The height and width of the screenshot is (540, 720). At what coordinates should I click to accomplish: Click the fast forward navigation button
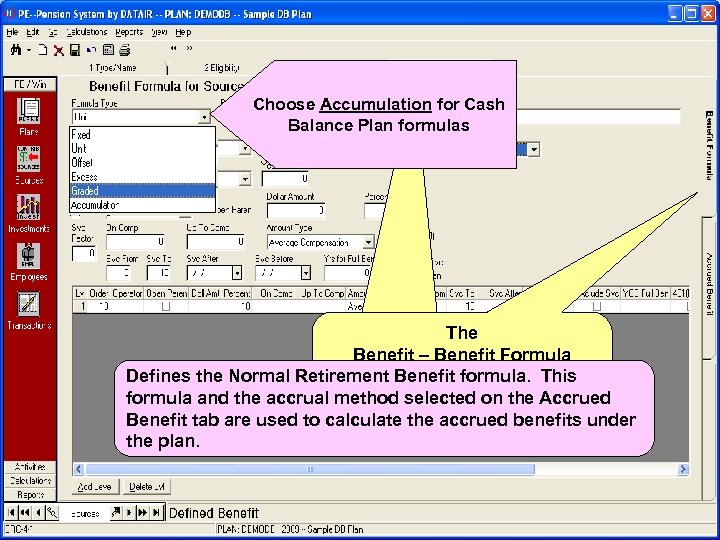143,512
